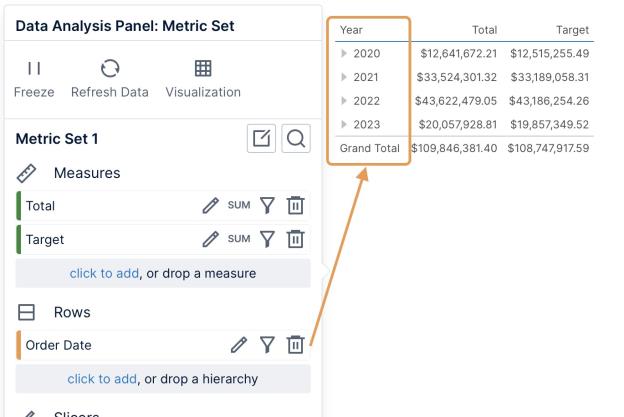
Task: Filter the Target measure
Action: [267, 240]
